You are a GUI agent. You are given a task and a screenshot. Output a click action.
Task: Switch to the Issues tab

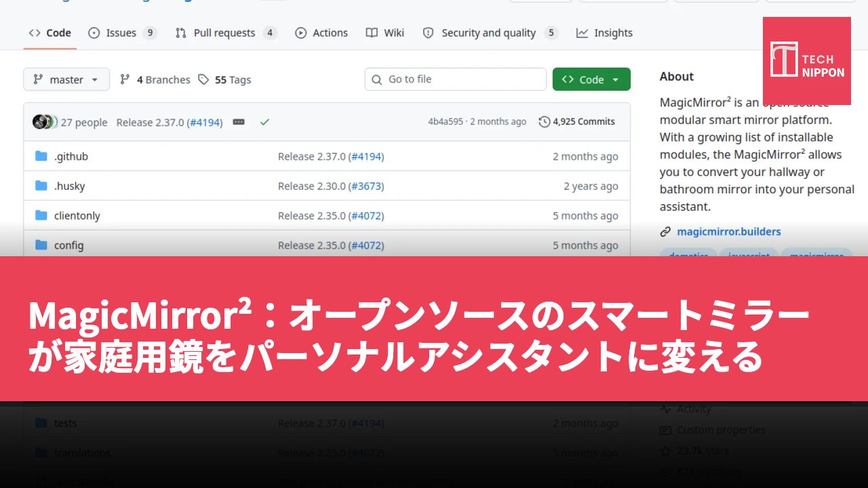click(x=122, y=33)
